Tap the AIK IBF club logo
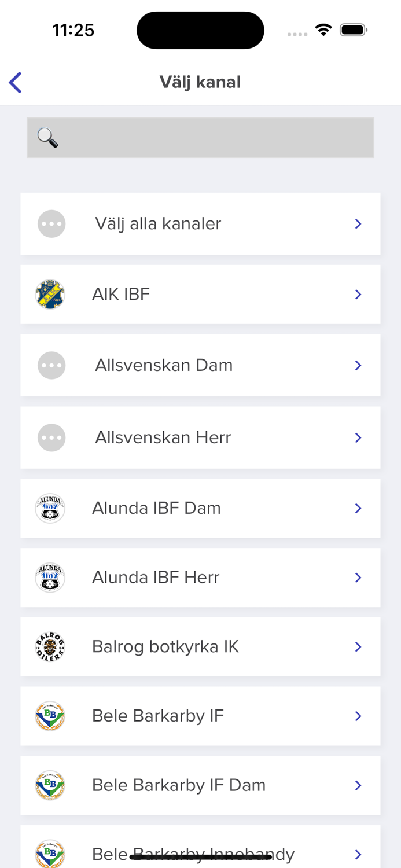401x868 pixels. pos(50,295)
